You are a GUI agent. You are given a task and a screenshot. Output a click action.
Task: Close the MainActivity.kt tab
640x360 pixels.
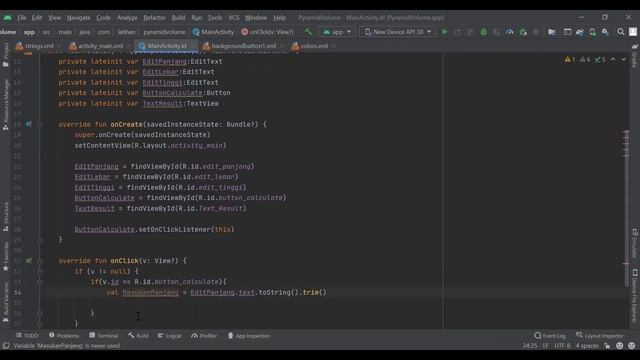(193, 46)
